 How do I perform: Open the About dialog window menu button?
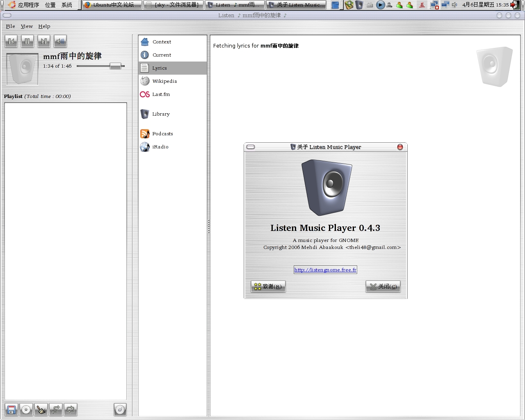(x=251, y=147)
